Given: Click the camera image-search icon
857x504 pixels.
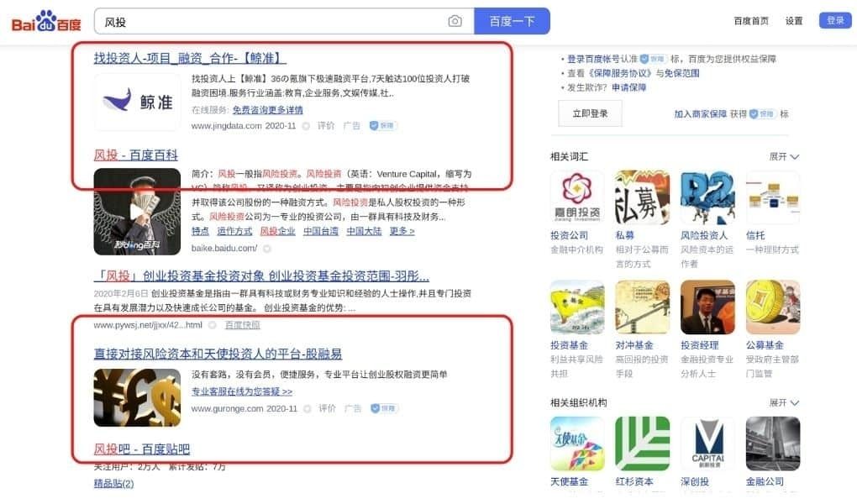Looking at the screenshot, I should (455, 21).
